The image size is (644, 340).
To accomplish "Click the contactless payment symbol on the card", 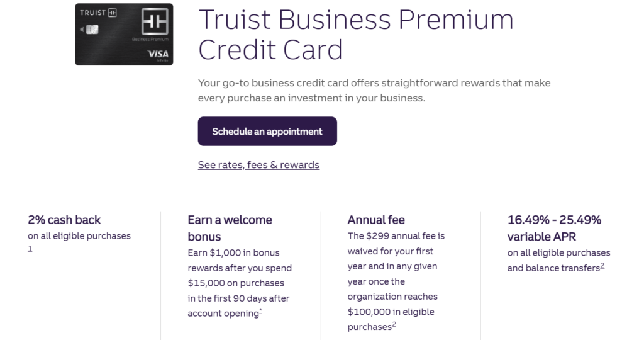I will [82, 30].
